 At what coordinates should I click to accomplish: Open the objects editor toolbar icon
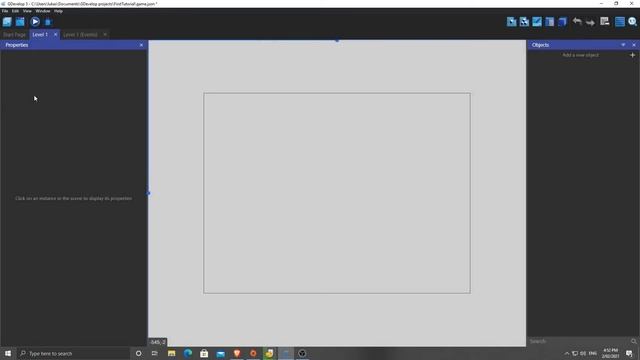511,22
